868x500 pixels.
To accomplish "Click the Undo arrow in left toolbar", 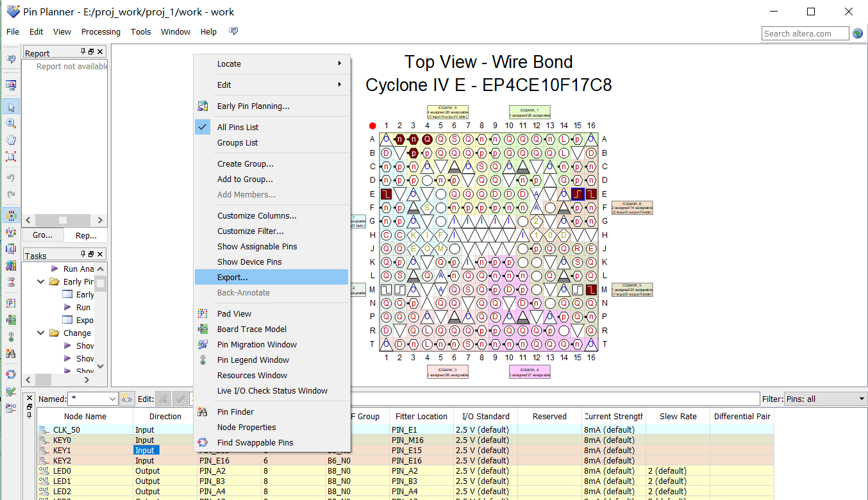I will (11, 178).
